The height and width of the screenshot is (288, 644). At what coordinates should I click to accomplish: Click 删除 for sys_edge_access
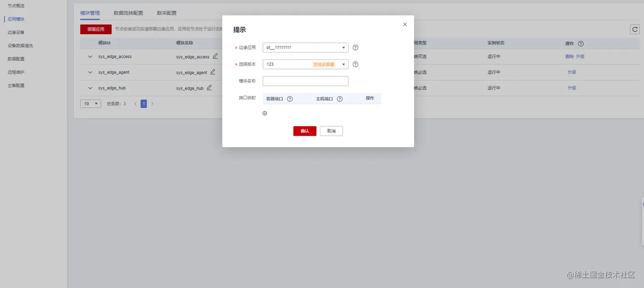[569, 56]
